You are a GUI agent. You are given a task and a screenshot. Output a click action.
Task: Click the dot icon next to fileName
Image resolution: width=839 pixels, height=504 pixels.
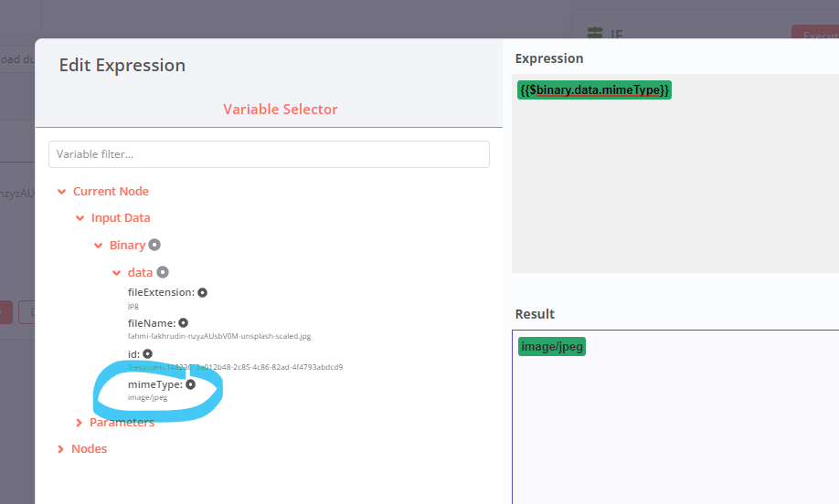[183, 323]
